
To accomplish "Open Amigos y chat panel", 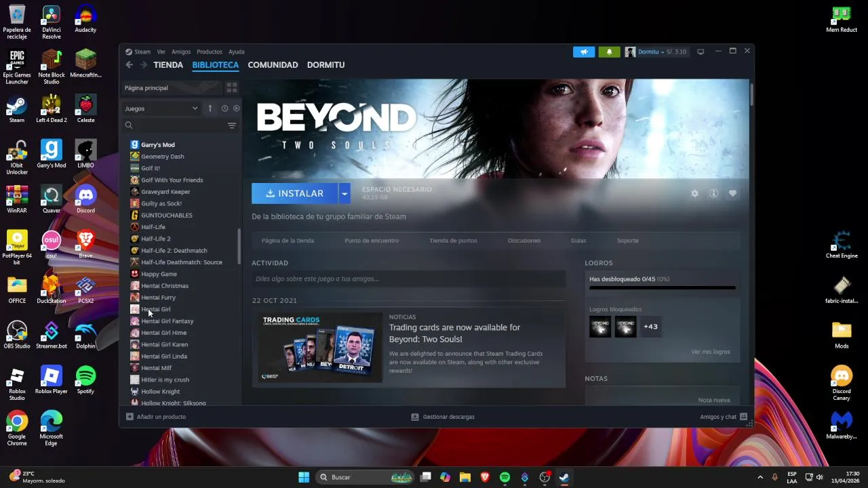I will pyautogui.click(x=724, y=417).
